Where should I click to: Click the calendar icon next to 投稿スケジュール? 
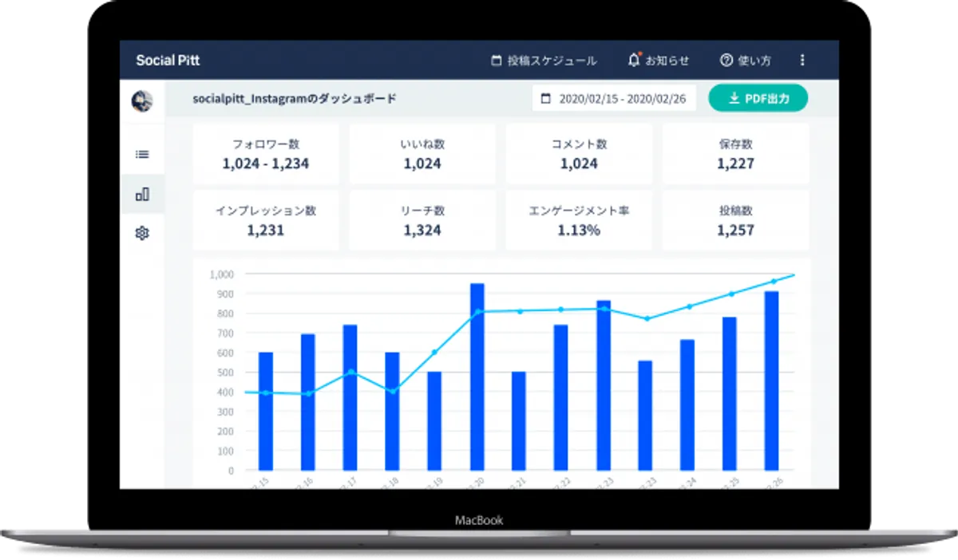(x=496, y=60)
